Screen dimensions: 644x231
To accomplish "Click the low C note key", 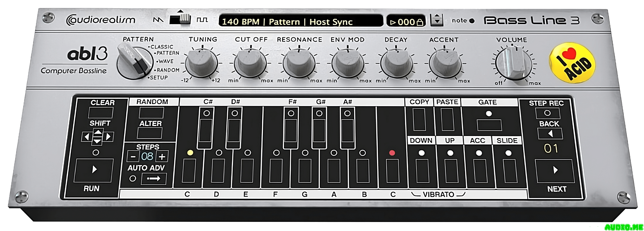I will pos(189,171).
